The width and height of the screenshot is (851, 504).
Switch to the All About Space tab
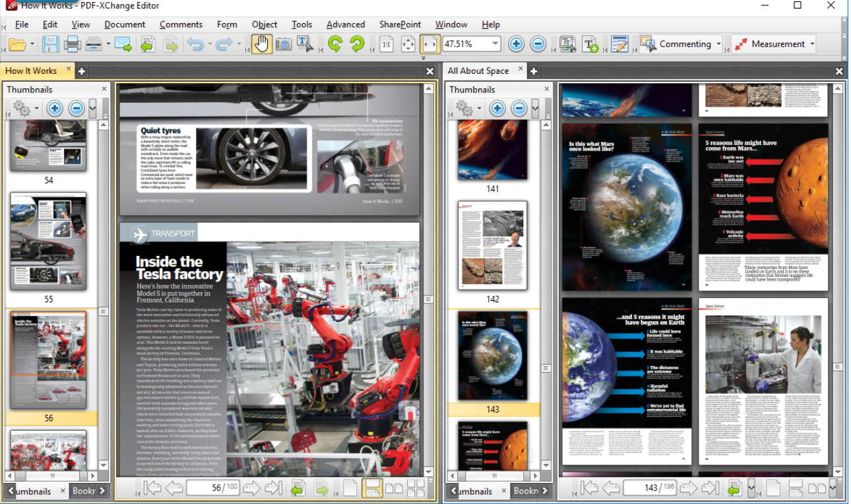coord(478,71)
